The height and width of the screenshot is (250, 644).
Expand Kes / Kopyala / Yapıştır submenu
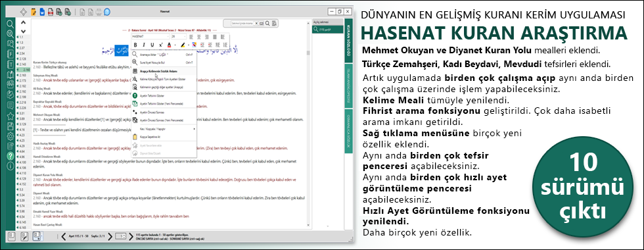click(164, 129)
